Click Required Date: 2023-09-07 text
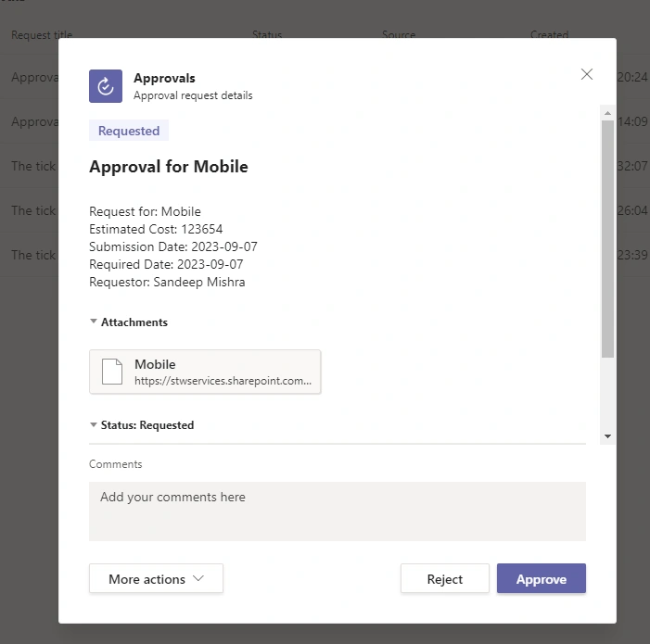Screen dimensions: 650x644 (x=166, y=264)
